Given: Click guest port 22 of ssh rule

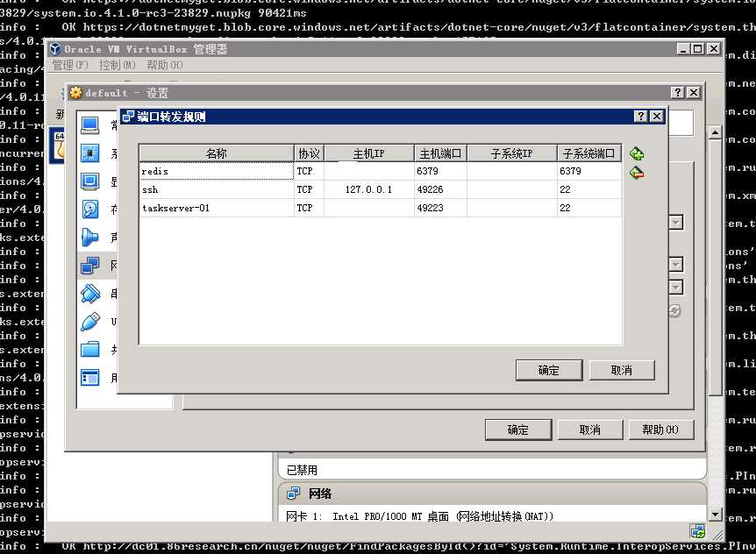Looking at the screenshot, I should (588, 189).
